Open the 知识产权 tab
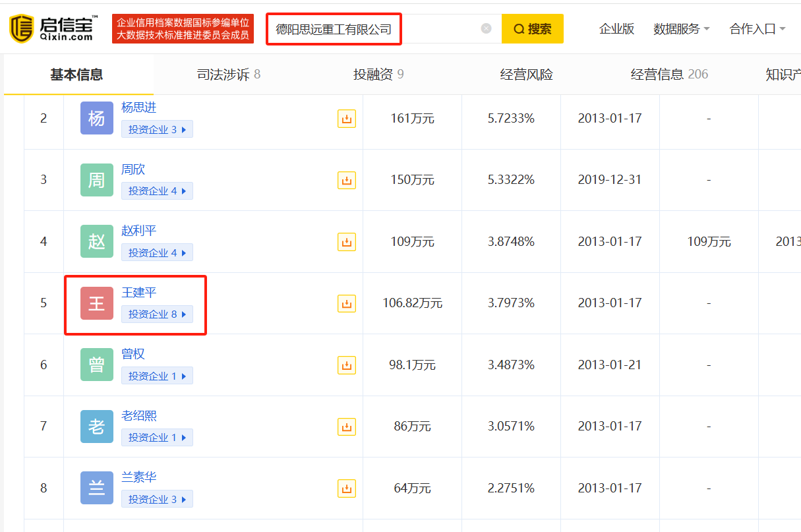801x532 pixels. coord(783,74)
